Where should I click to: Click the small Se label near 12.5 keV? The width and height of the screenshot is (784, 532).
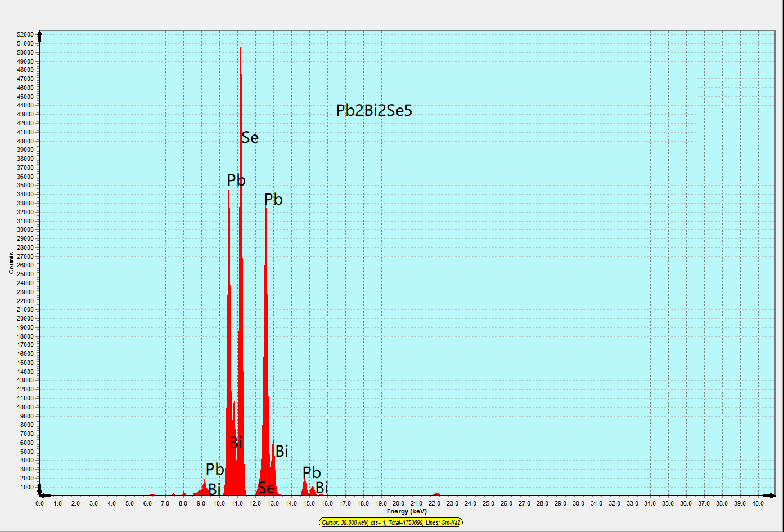[x=267, y=488]
